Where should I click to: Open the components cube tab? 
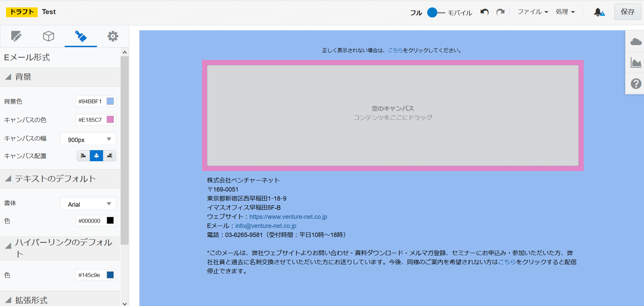coord(48,36)
